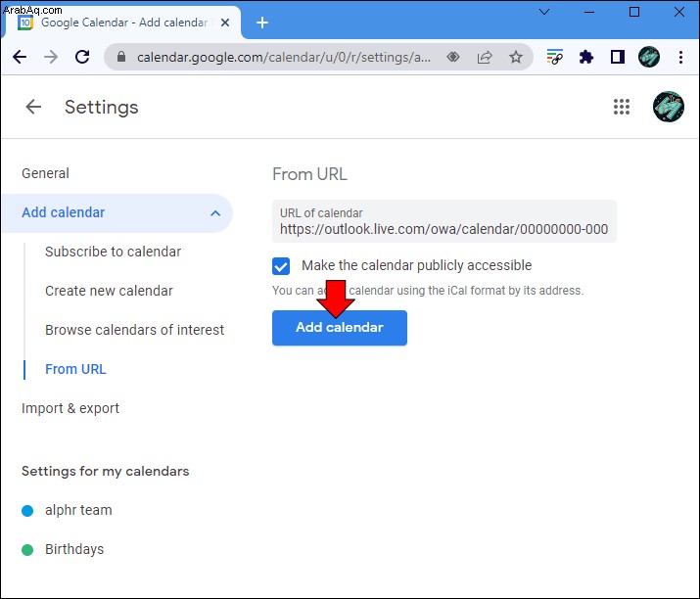Click the colorful link extension icon
This screenshot has width=700, height=599.
click(554, 57)
